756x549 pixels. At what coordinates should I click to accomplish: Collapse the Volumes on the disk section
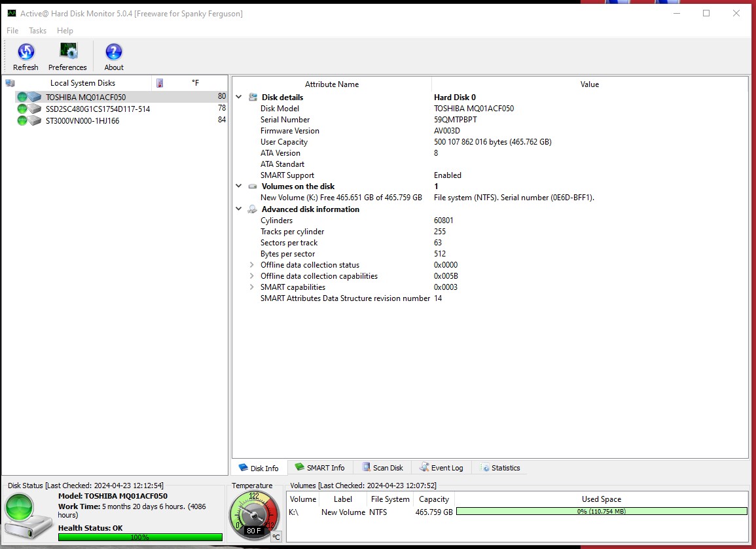238,186
